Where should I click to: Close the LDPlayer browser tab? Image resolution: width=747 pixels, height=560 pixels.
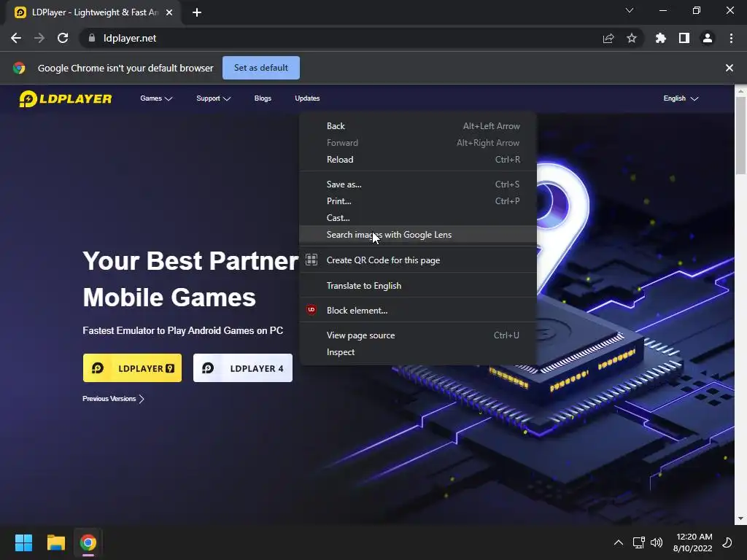point(169,12)
